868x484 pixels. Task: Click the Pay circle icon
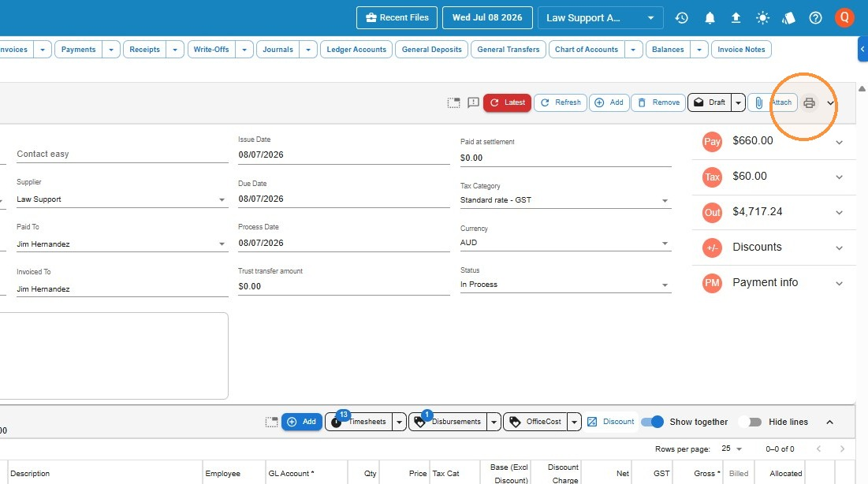(x=712, y=142)
